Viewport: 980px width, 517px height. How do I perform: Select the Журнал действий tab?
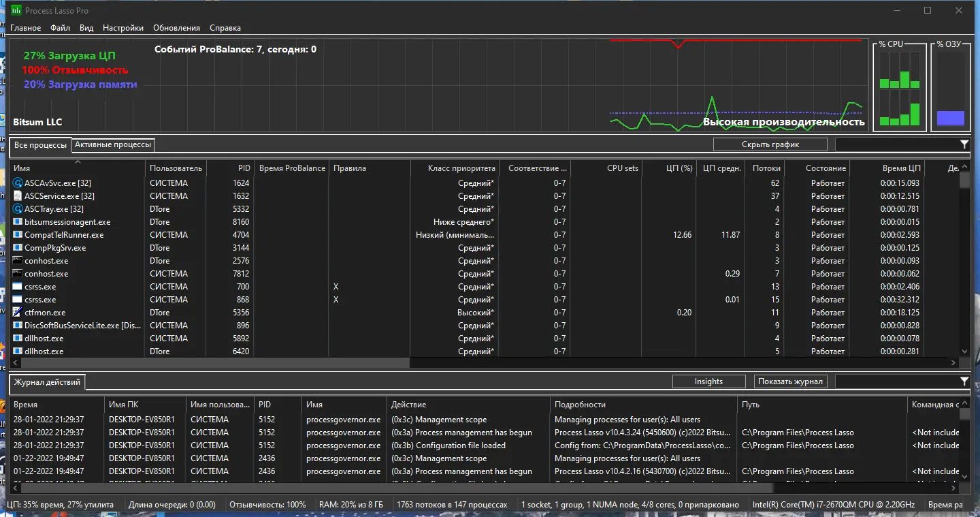(48, 382)
